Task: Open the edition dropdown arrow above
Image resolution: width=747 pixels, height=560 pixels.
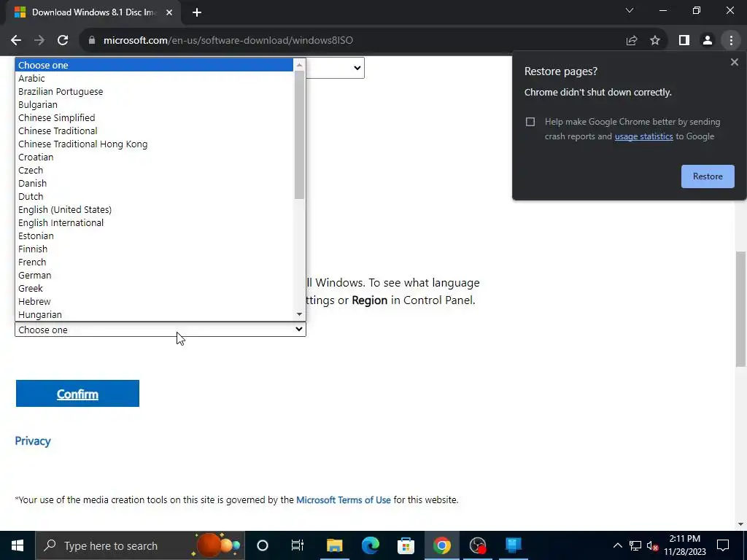Action: (x=357, y=68)
